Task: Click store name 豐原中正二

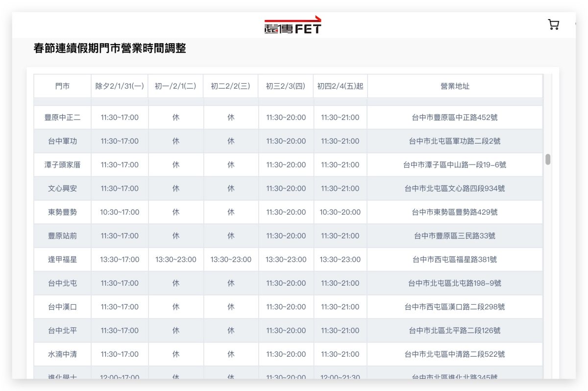Action: 62,118
